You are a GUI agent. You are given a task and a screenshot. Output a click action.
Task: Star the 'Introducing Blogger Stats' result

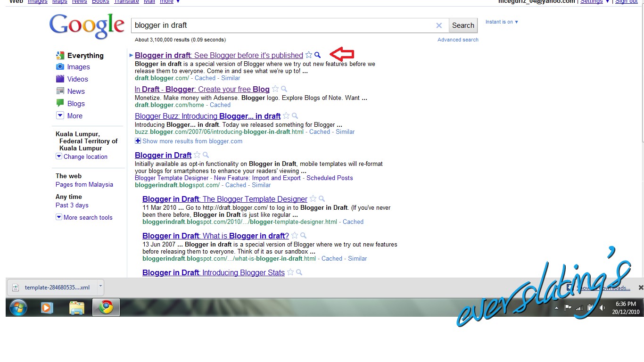290,272
